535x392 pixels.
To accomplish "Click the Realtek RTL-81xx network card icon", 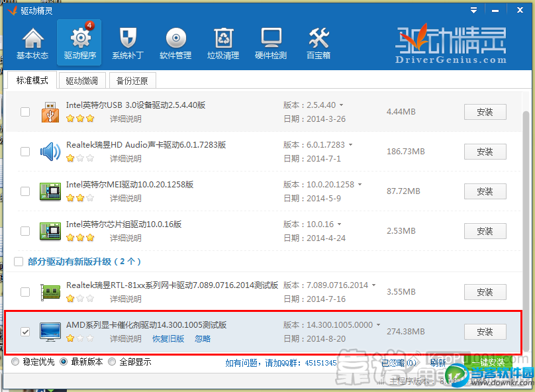I will click(x=50, y=293).
